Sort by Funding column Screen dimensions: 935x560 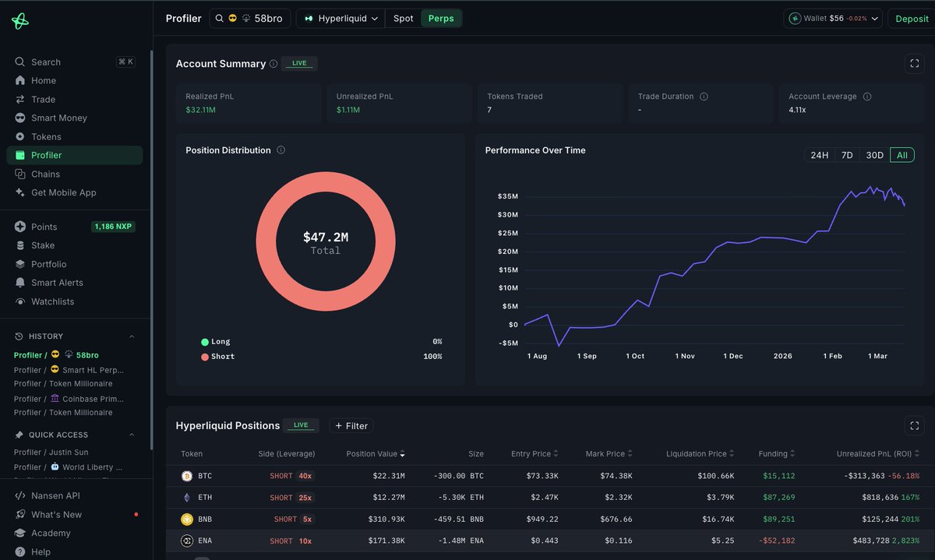[x=778, y=453]
